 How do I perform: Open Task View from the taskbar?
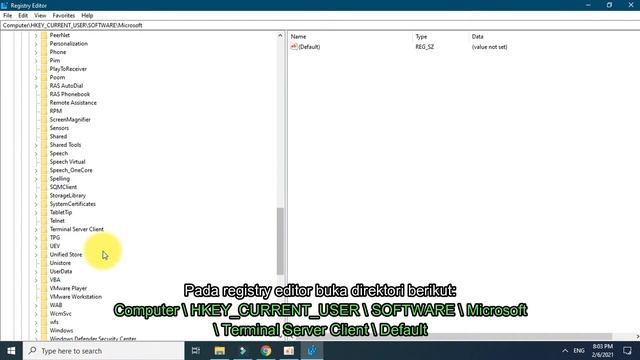pyautogui.click(x=196, y=351)
